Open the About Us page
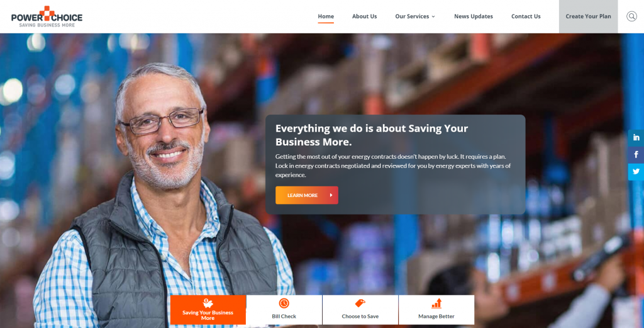644x328 pixels. click(364, 16)
